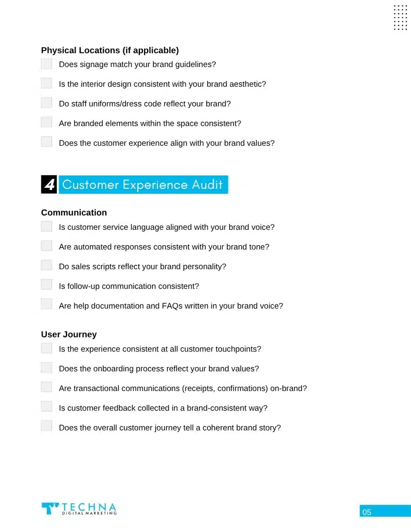
Task: Check the staff uniforms/dress code box
Action: point(47,103)
